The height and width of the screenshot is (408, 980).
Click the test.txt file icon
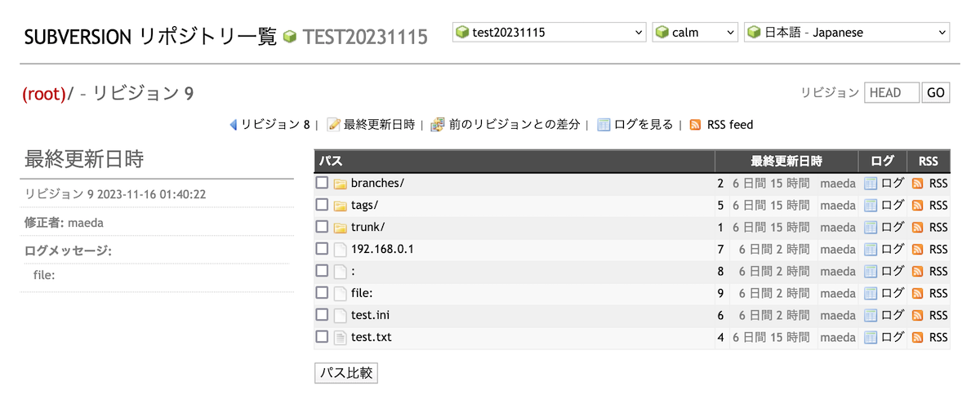click(x=341, y=337)
